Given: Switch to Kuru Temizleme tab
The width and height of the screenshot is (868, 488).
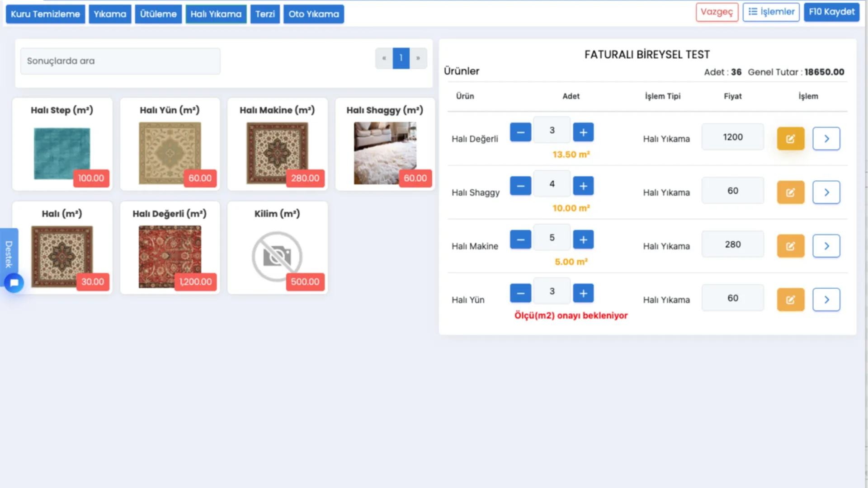Looking at the screenshot, I should [45, 14].
